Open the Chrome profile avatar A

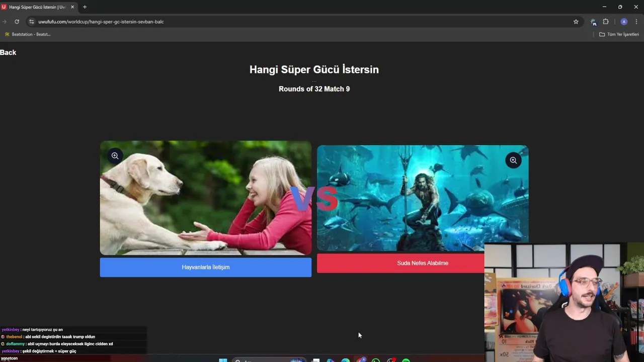624,22
